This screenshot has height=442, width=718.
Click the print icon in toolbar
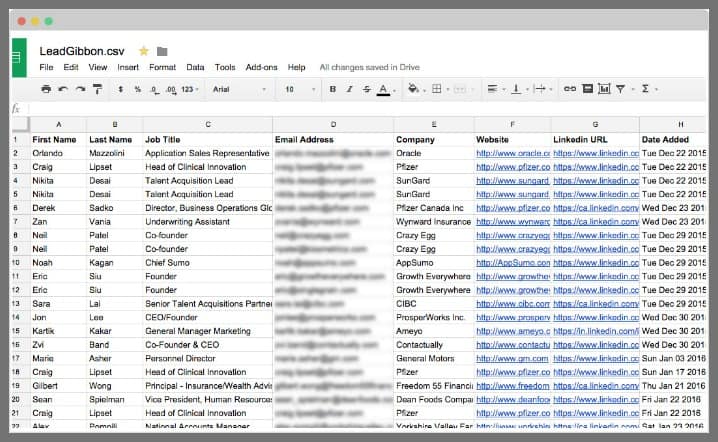point(46,89)
